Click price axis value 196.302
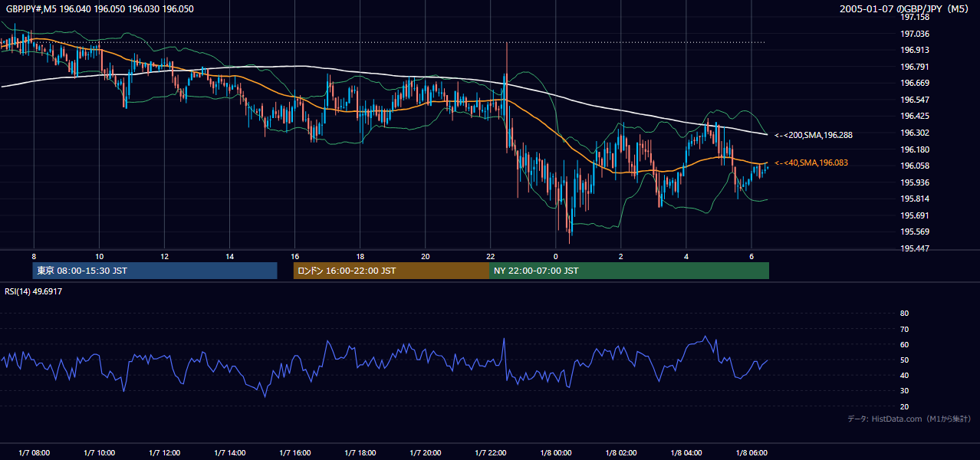The width and height of the screenshot is (980, 460). pos(914,133)
